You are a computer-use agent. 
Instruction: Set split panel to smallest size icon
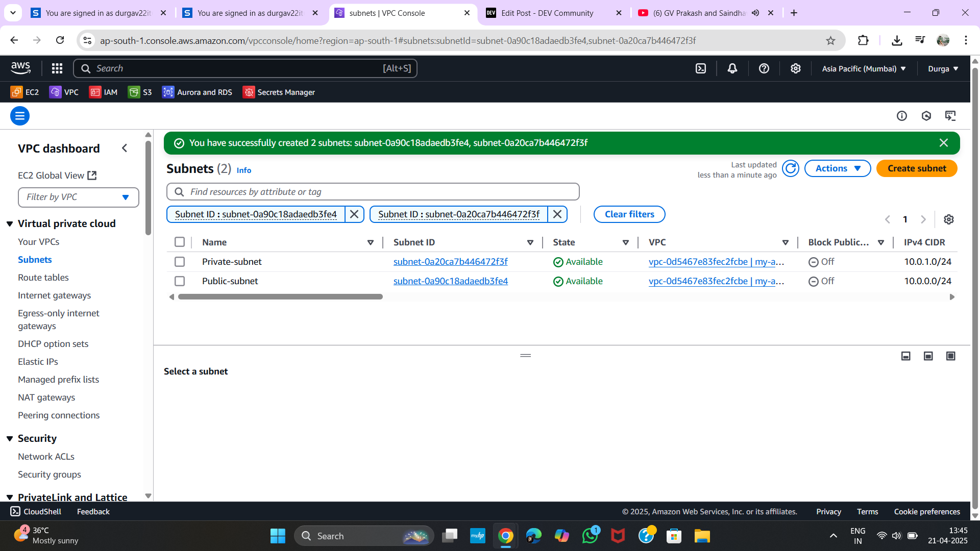tap(906, 356)
